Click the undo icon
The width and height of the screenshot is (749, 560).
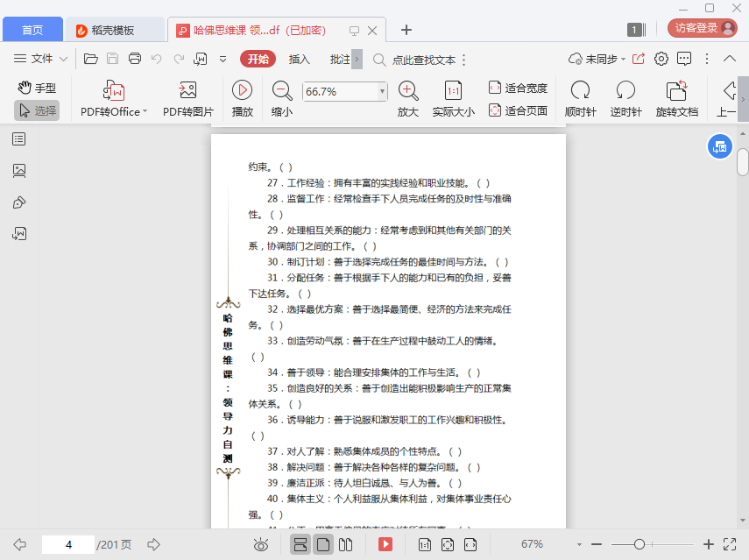[156, 59]
